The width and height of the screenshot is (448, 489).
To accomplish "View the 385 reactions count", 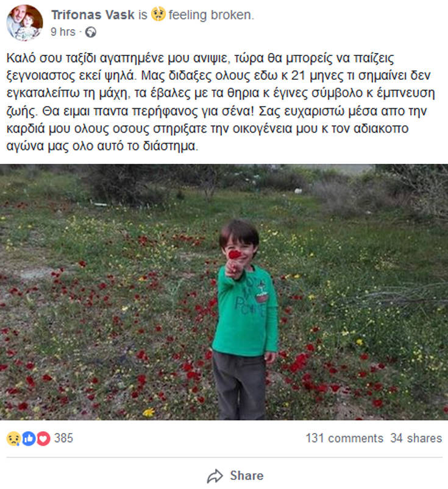I will tap(63, 438).
